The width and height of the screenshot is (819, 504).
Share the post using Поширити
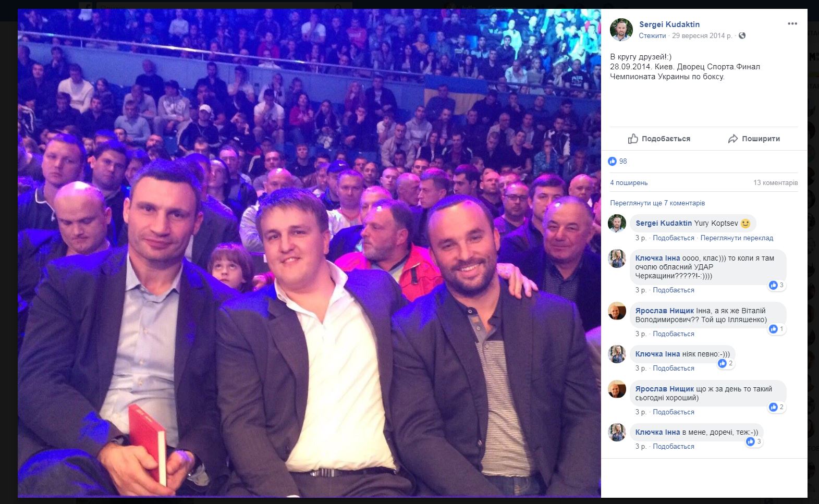click(x=754, y=139)
